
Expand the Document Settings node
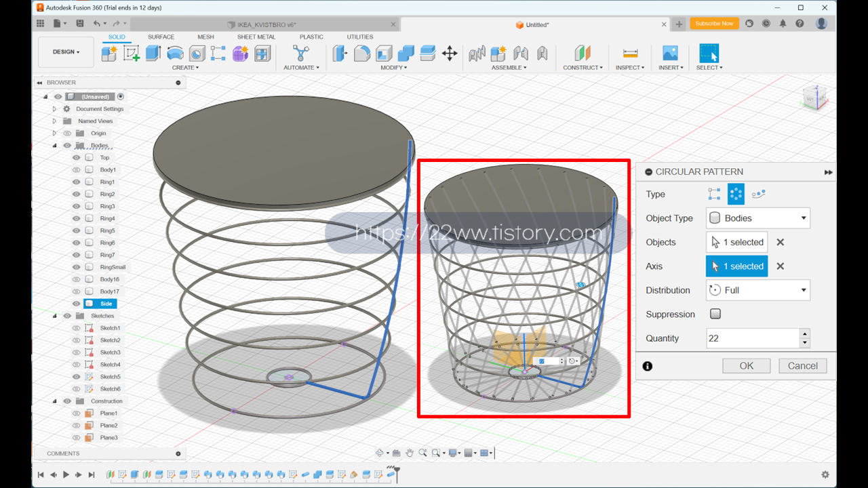[x=55, y=109]
